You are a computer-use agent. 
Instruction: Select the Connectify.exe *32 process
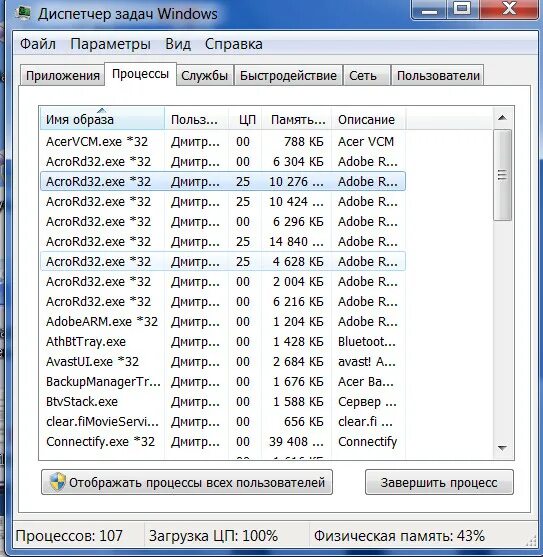pos(223,442)
